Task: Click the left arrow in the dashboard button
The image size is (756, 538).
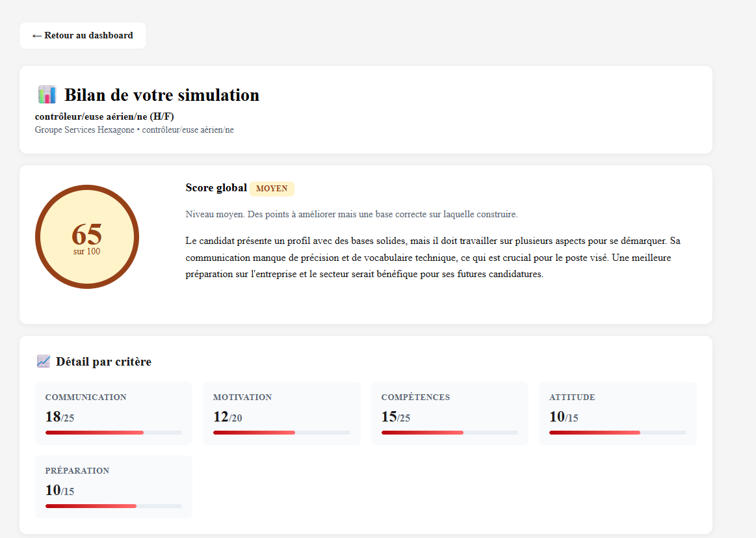Action: click(x=36, y=35)
